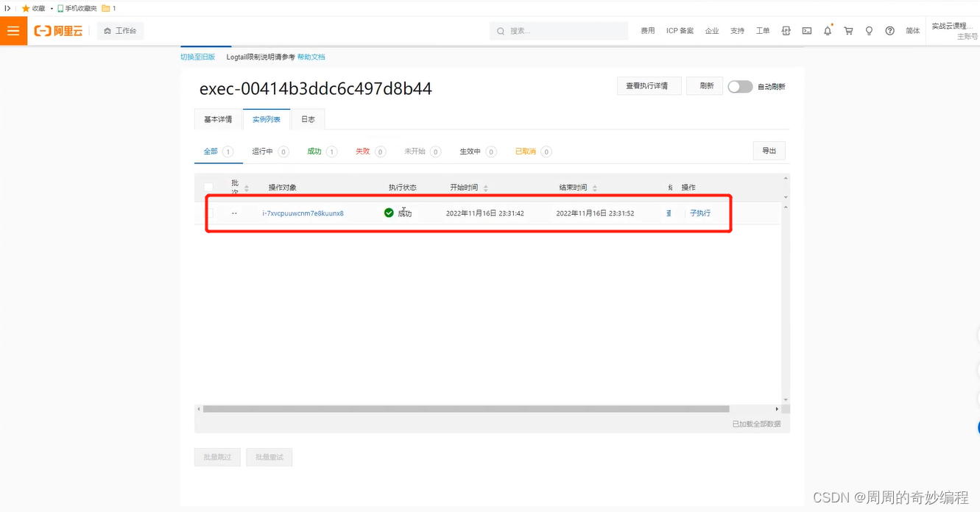Open the hamburger product menu
This screenshot has height=512, width=980.
13,31
